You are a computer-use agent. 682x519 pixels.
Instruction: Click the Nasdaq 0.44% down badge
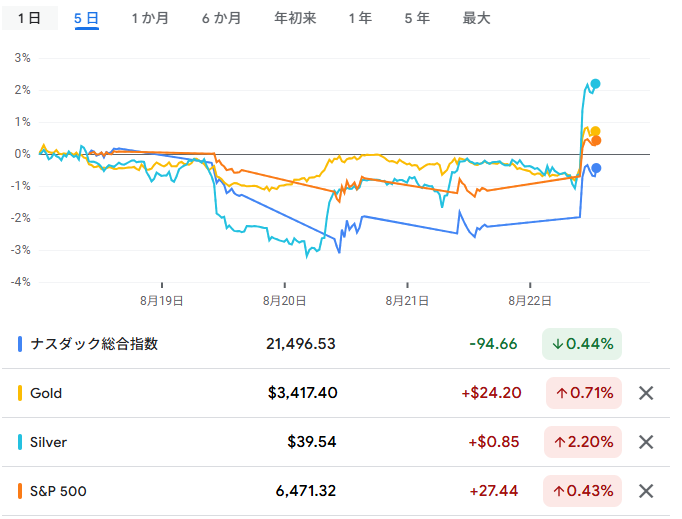(x=582, y=344)
